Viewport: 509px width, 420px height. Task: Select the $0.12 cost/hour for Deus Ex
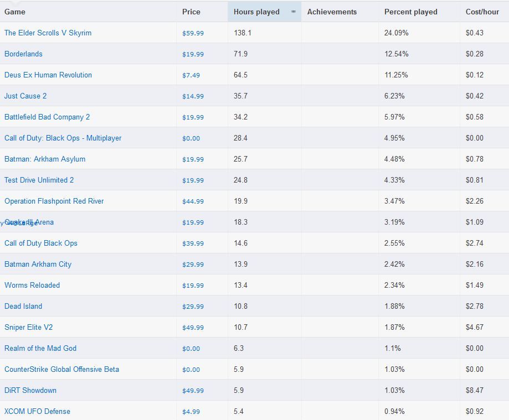click(x=475, y=75)
